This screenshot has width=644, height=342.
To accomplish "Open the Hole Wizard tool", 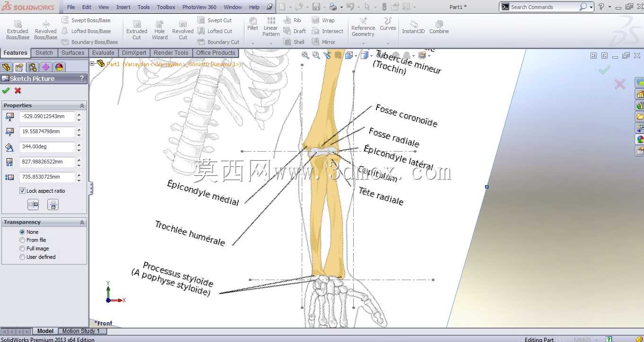I will point(160,30).
